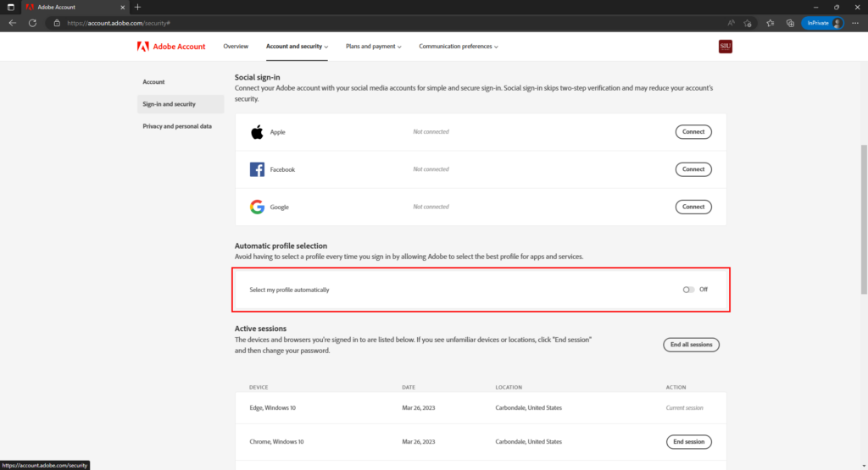Image resolution: width=868 pixels, height=470 pixels.
Task: Click the InPrivate profile button
Action: tap(823, 23)
